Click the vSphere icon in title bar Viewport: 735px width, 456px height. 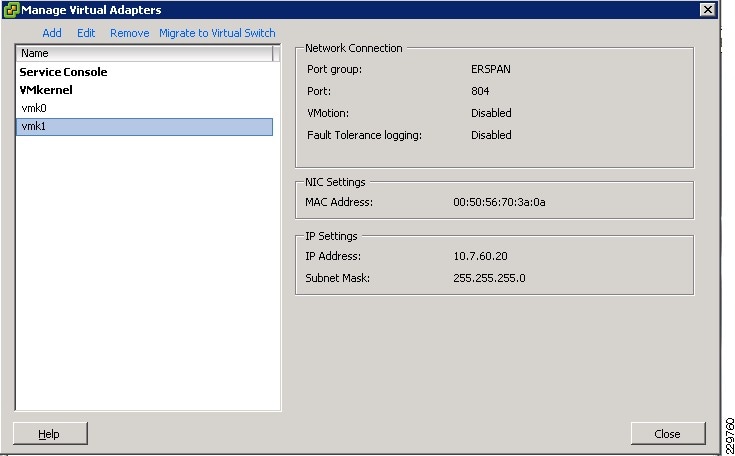point(12,10)
